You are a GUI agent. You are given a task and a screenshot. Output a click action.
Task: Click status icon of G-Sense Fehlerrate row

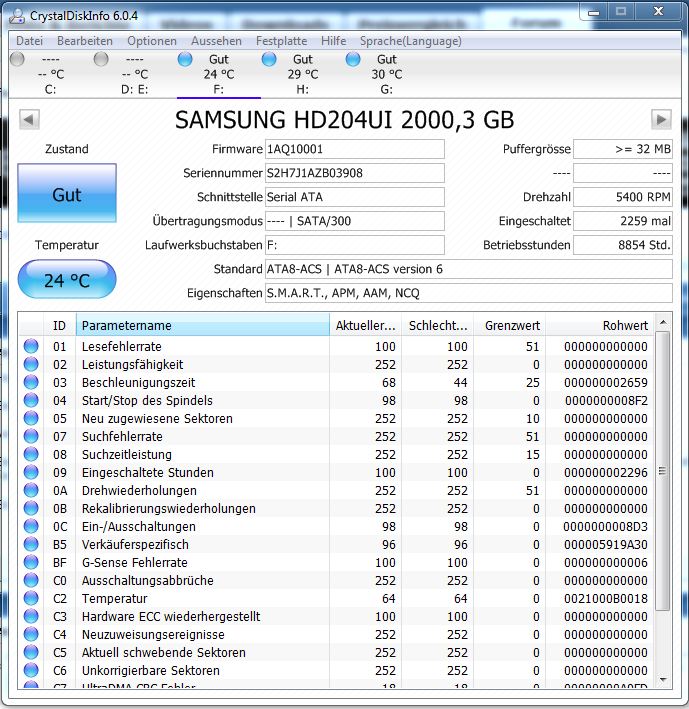tap(31, 562)
